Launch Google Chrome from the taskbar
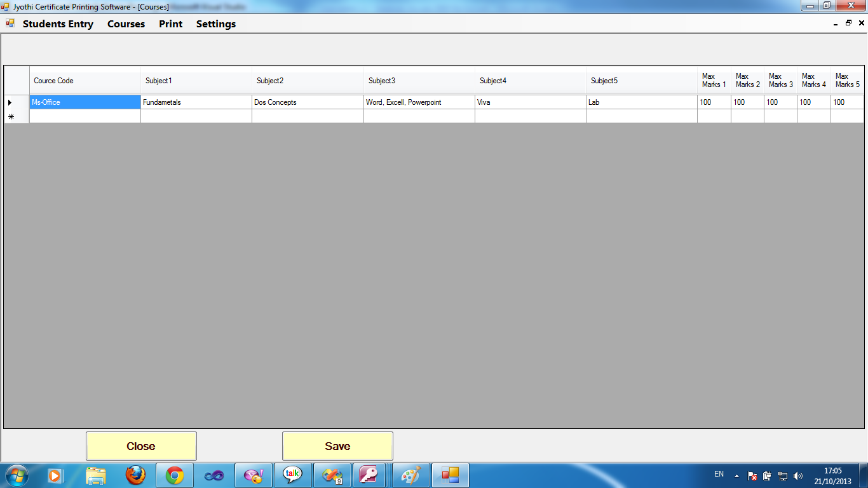The image size is (868, 488). click(174, 475)
